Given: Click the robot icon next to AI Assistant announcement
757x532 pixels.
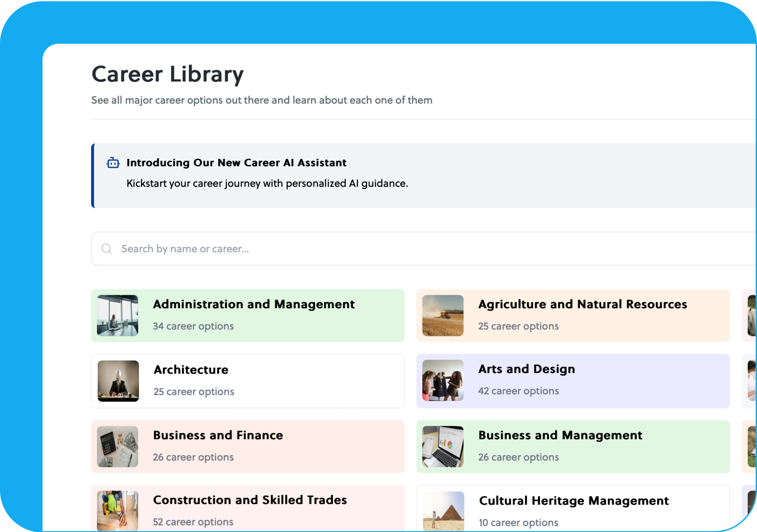Looking at the screenshot, I should (113, 163).
